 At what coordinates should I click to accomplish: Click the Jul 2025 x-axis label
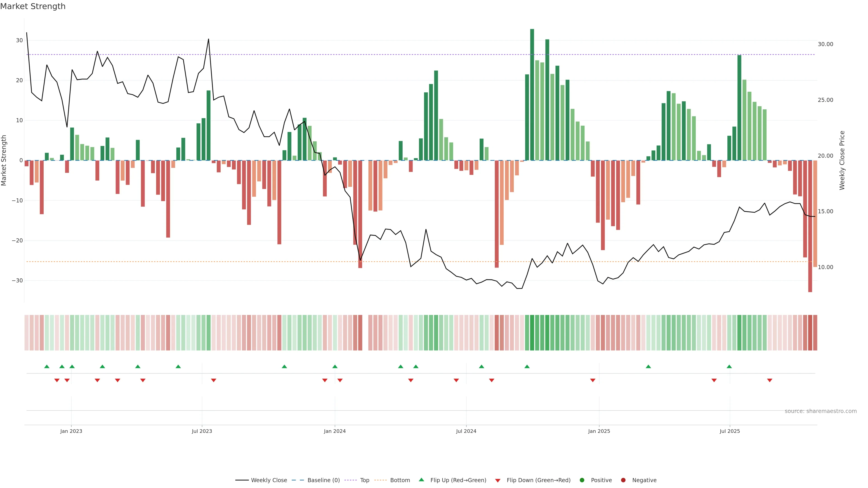tap(729, 431)
